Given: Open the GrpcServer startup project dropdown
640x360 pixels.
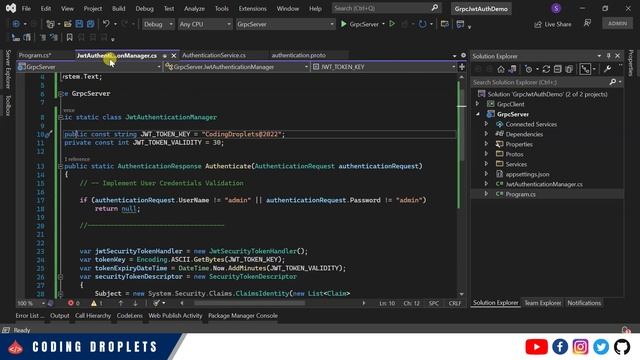Looking at the screenshot, I should (285, 24).
